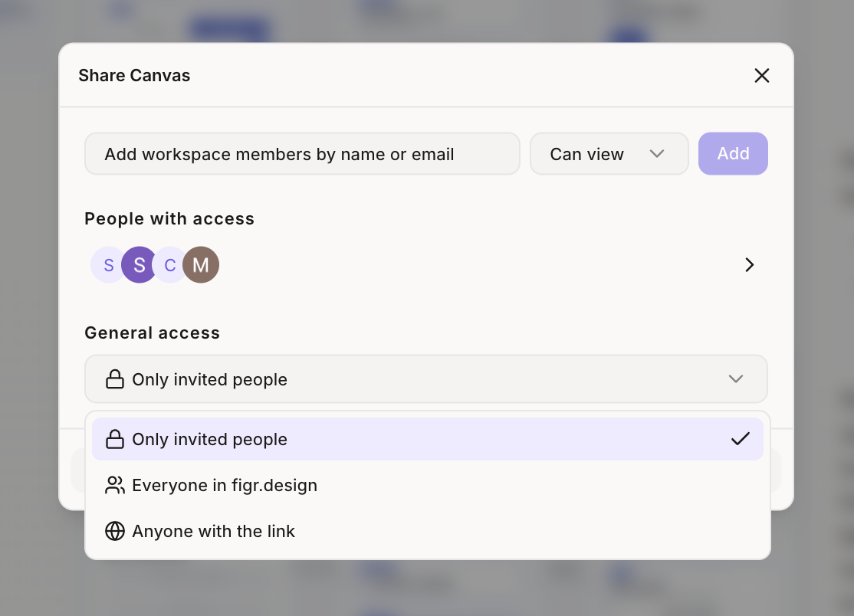This screenshot has width=854, height=616.
Task: Select Anyone with the link option
Action: coord(428,530)
